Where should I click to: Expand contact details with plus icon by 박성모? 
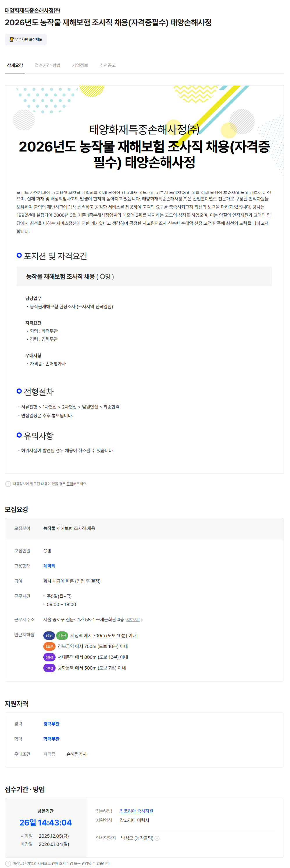click(157, 838)
